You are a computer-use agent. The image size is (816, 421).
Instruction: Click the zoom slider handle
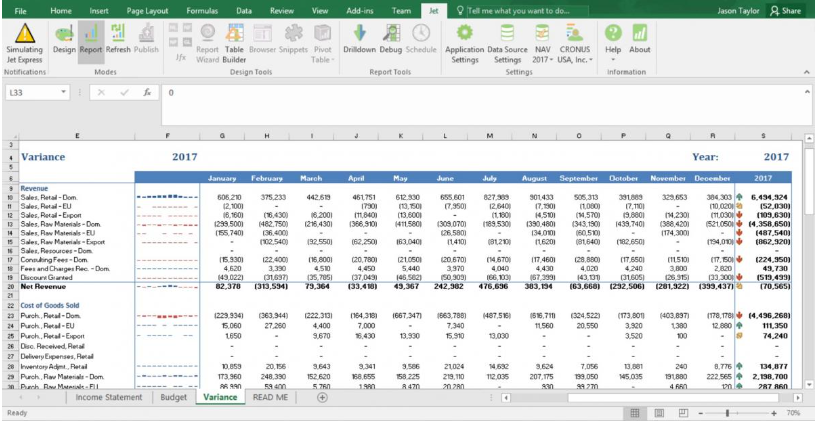(726, 413)
